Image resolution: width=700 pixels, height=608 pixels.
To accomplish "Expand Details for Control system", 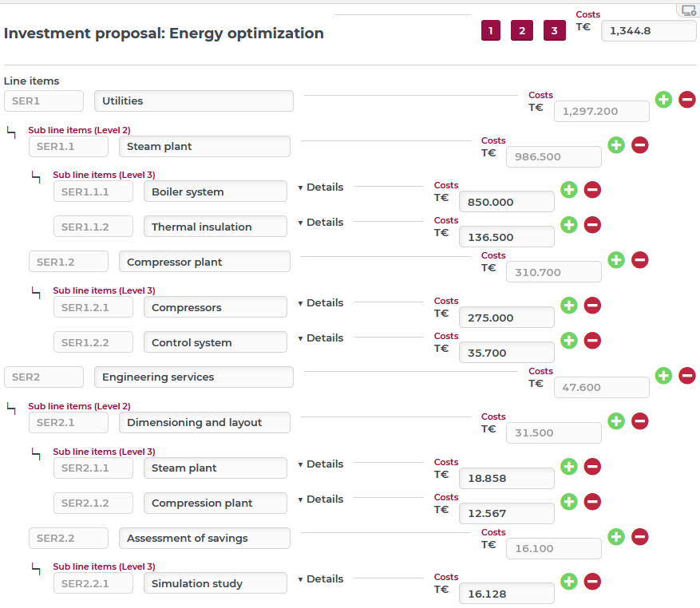I will click(x=321, y=338).
